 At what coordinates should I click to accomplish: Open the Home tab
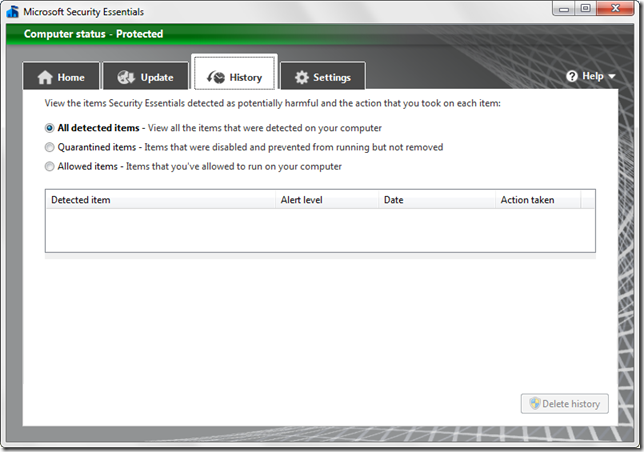coord(61,76)
